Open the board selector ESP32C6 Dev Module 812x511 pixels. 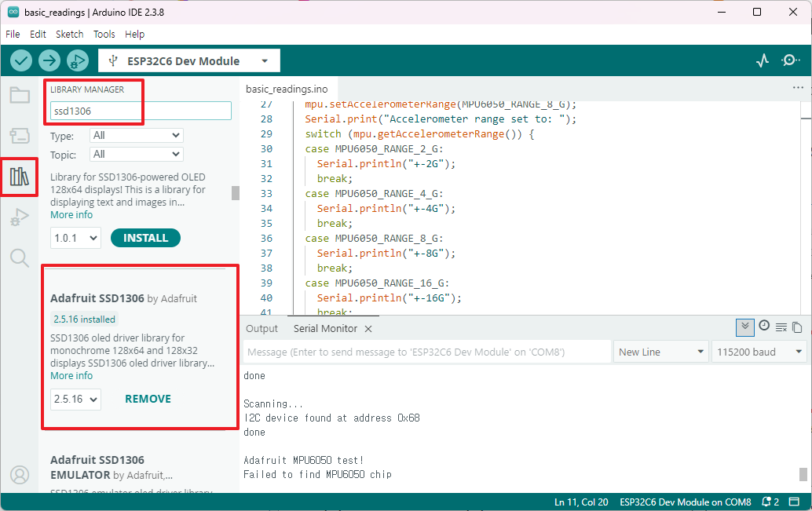pos(189,60)
